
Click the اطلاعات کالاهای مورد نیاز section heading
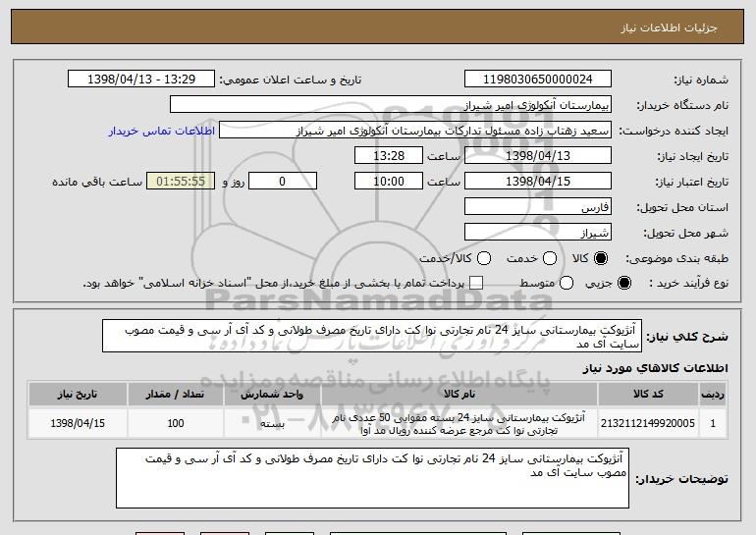click(655, 368)
